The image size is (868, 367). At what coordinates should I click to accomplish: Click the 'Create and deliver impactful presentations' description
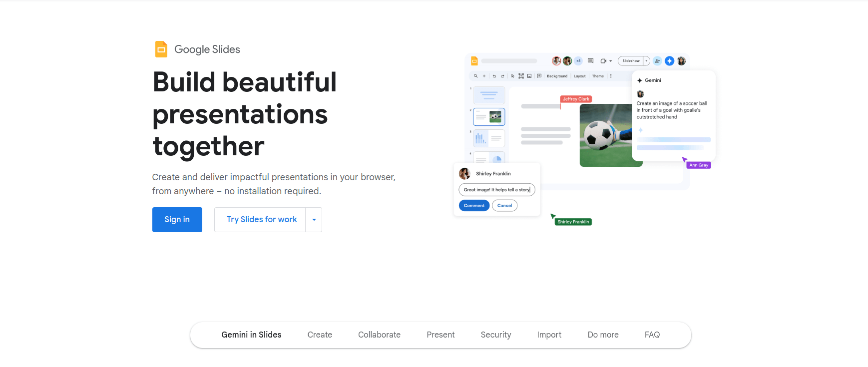click(274, 184)
